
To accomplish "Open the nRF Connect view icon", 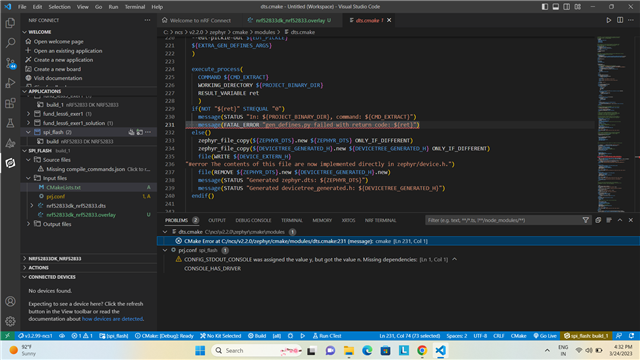I will tap(10, 163).
